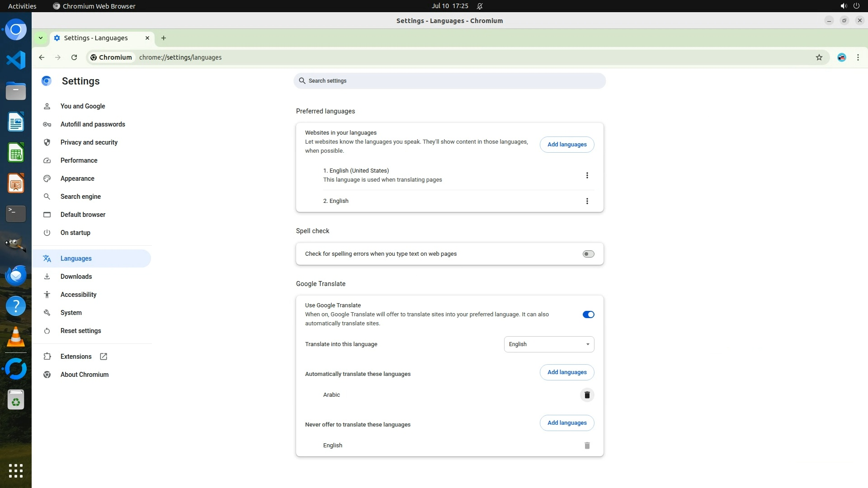
Task: Add languages to never-translate list
Action: (567, 423)
